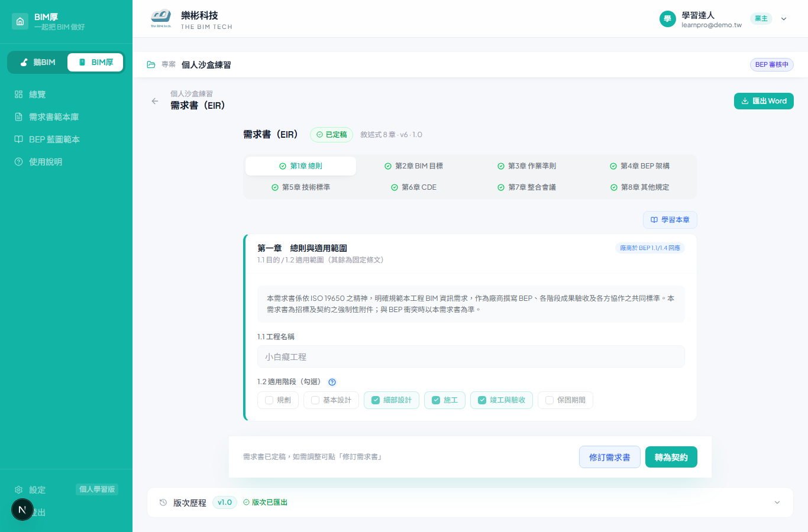Click the 設定 gear icon
Viewport: 808px width, 532px height.
point(18,490)
